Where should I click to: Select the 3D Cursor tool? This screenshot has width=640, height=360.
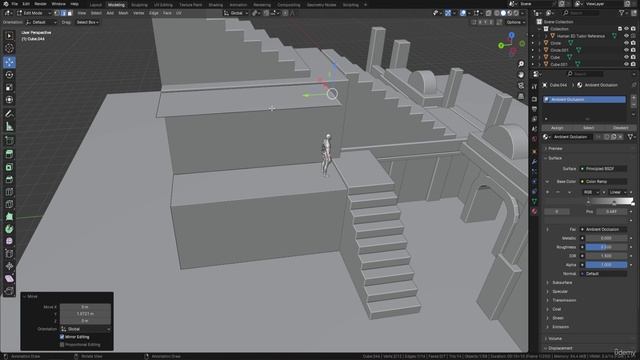[x=9, y=49]
